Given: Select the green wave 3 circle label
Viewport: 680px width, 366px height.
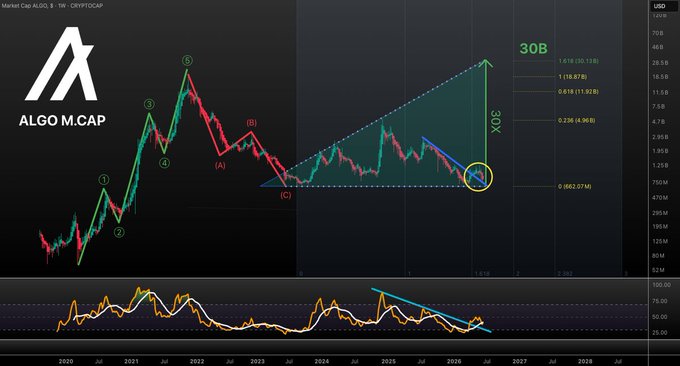Looking at the screenshot, I should coord(149,104).
